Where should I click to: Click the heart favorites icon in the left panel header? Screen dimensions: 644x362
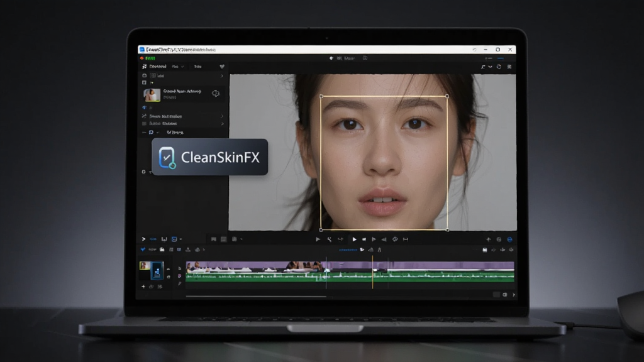pos(222,67)
